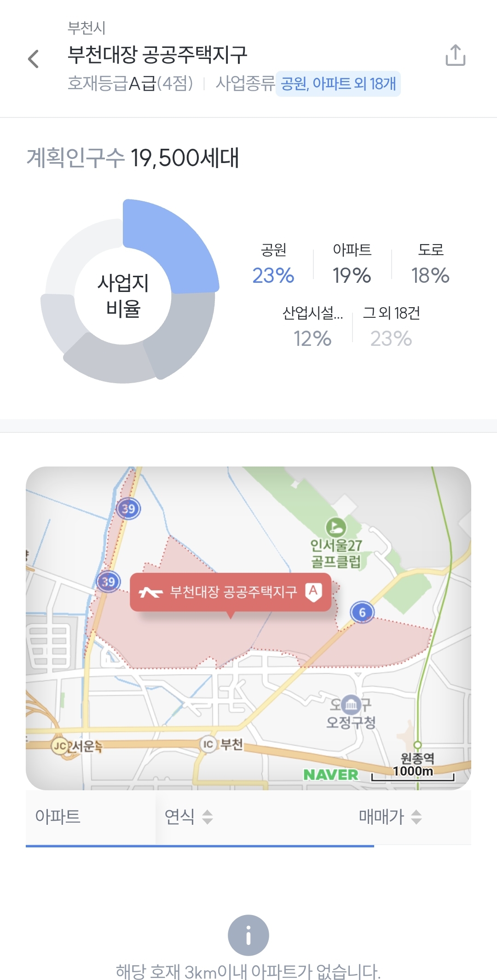Tap the back arrow icon
This screenshot has height=980, width=497.
[33, 59]
